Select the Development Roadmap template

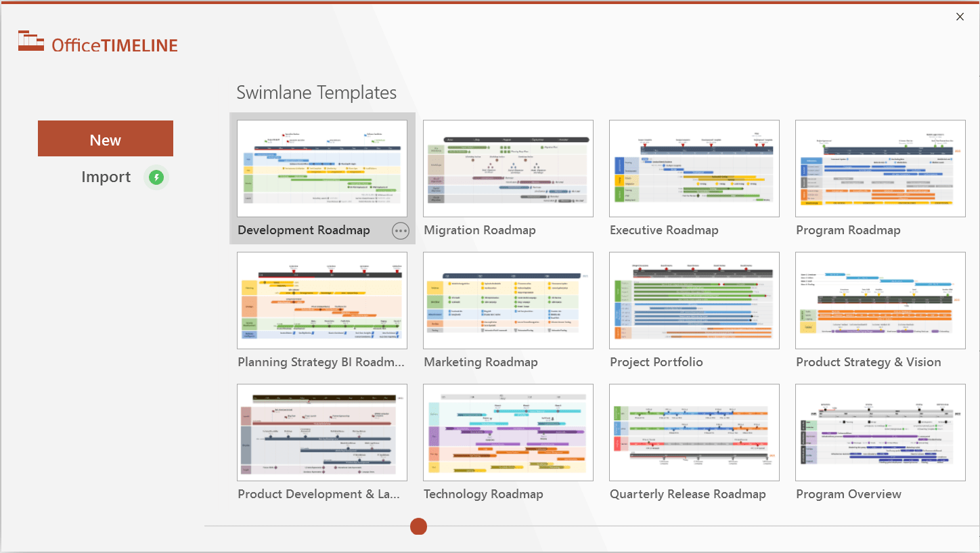tap(321, 169)
